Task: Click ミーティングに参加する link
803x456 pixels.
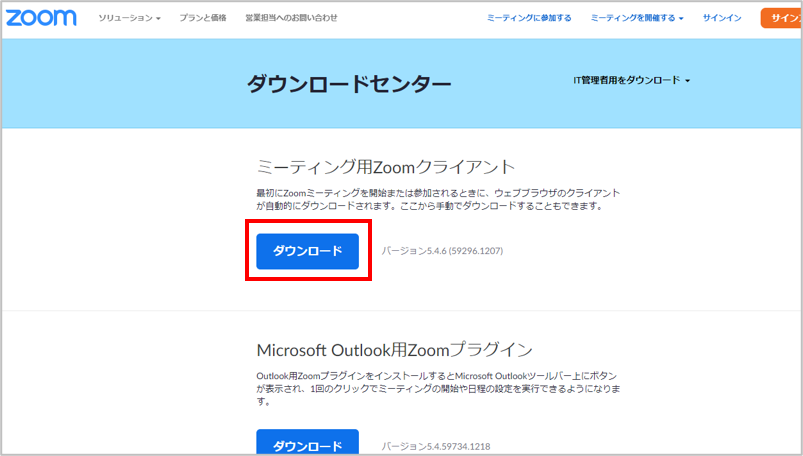Action: click(529, 18)
